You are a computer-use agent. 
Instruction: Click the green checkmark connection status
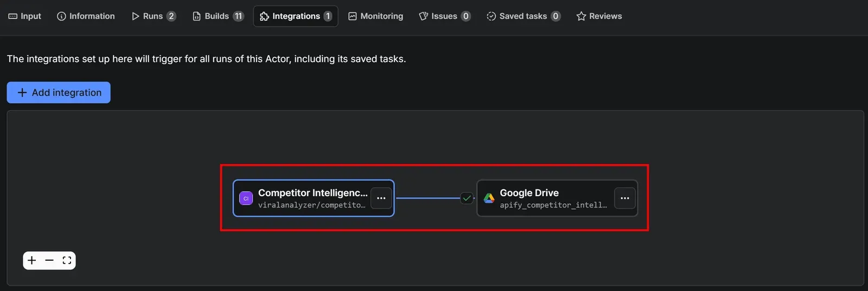coord(467,198)
